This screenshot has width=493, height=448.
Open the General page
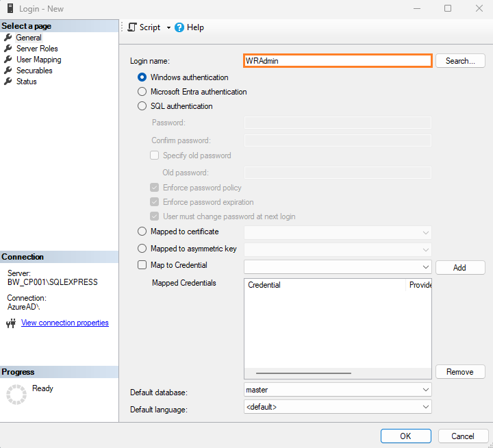29,38
